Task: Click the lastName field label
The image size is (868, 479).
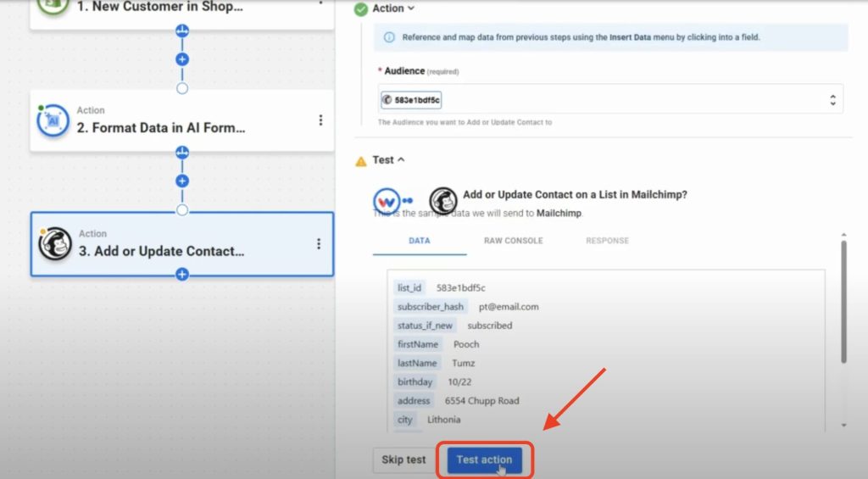Action: coord(417,363)
